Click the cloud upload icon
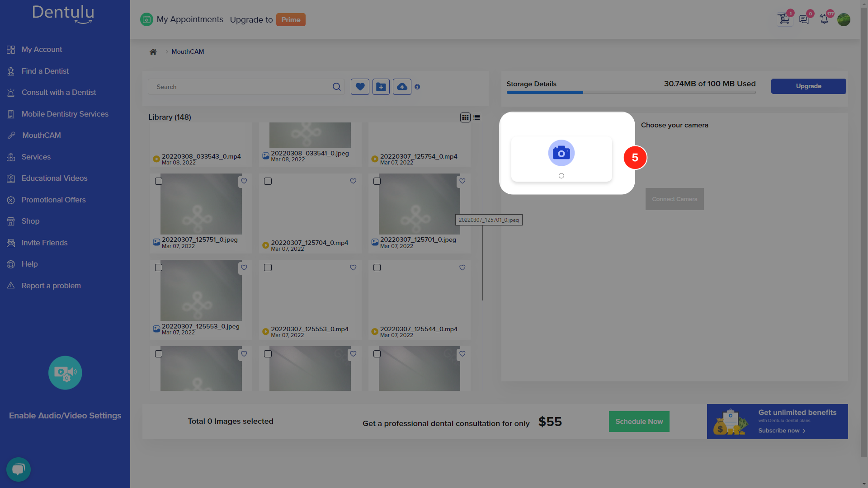Screen dimensions: 868x488 pyautogui.click(x=402, y=86)
